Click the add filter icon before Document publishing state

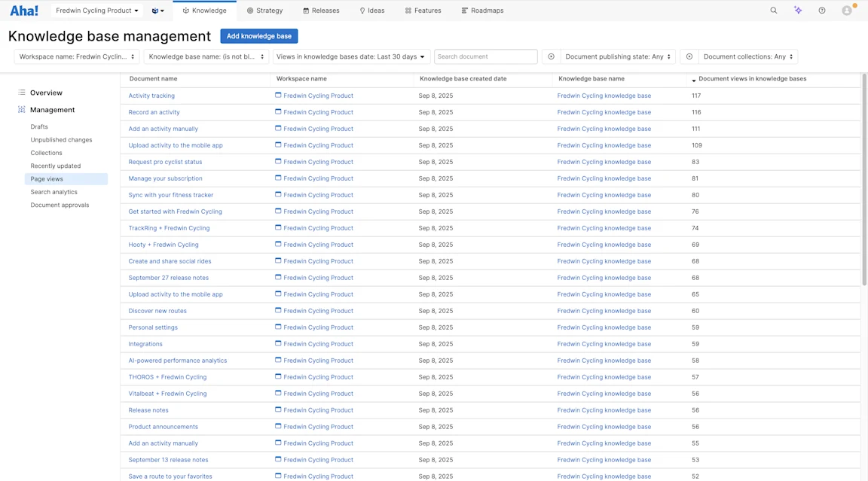[x=551, y=56]
